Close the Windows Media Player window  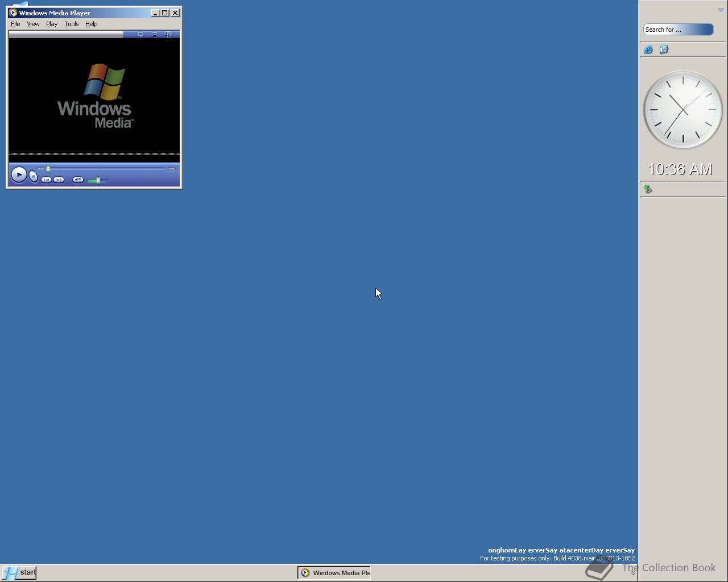pyautogui.click(x=175, y=13)
